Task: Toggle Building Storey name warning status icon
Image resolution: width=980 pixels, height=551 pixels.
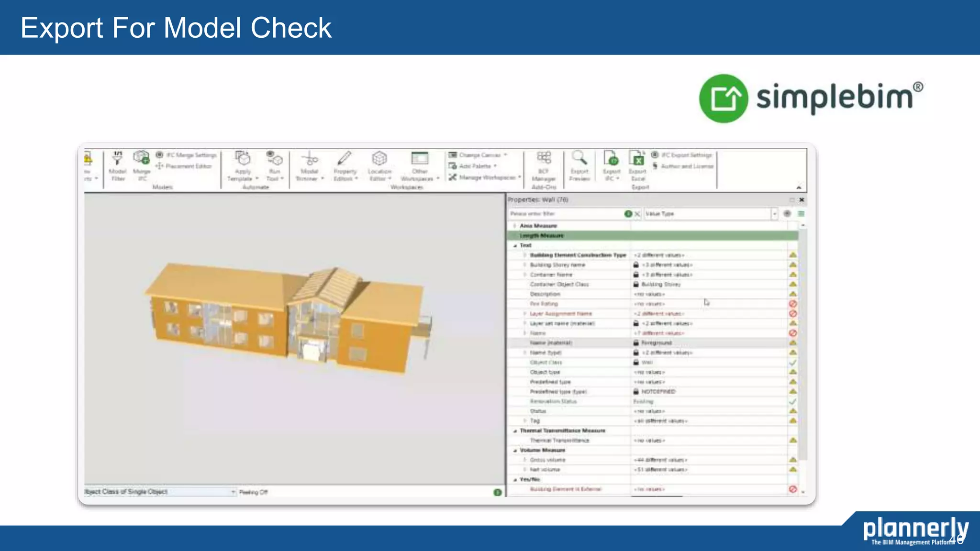Action: 792,264
